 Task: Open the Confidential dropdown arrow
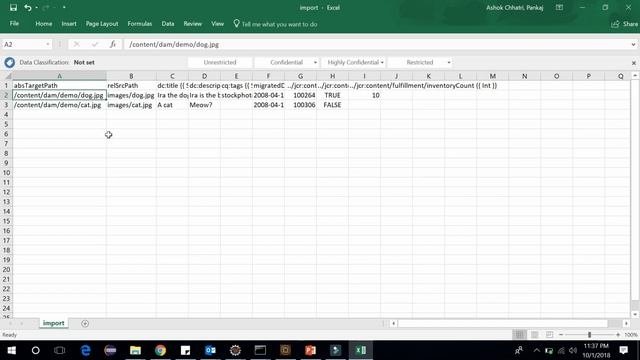(315, 62)
